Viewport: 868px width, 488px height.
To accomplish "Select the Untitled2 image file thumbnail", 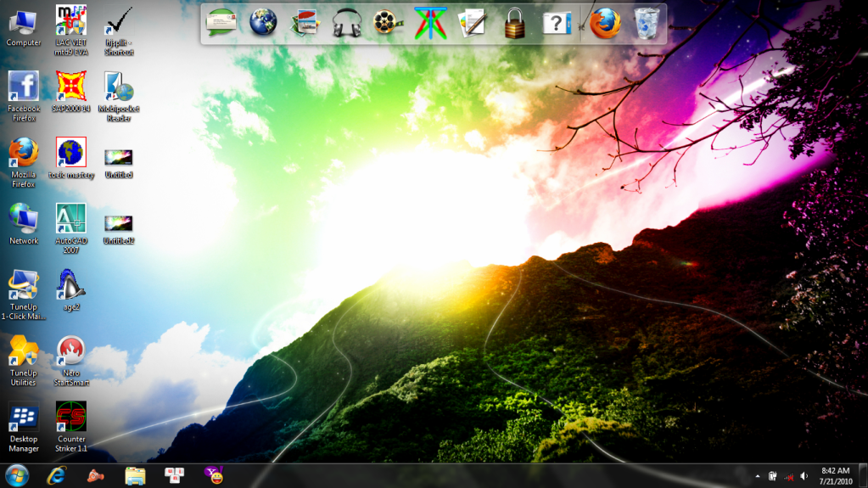I will pyautogui.click(x=119, y=223).
